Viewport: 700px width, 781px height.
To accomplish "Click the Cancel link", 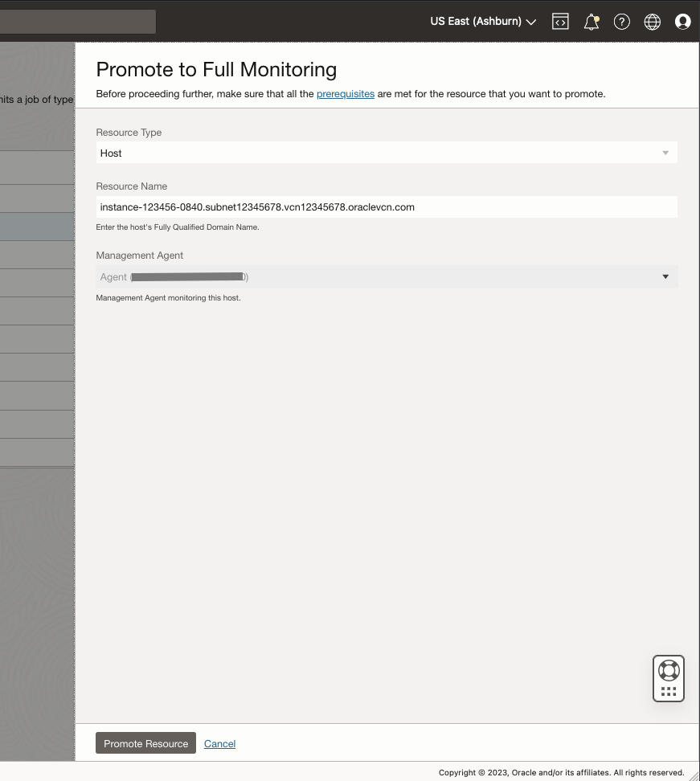I will (x=219, y=744).
